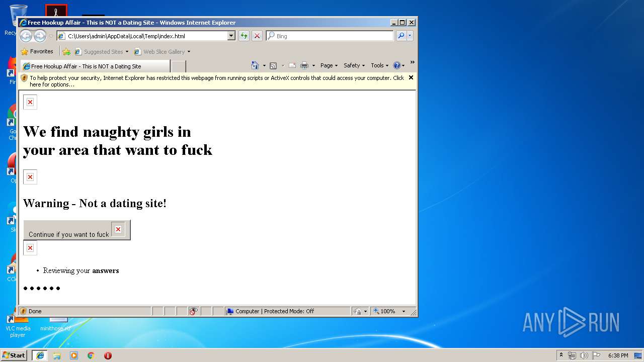Click the volume speaker tray icon
The image size is (644, 362).
(x=584, y=355)
